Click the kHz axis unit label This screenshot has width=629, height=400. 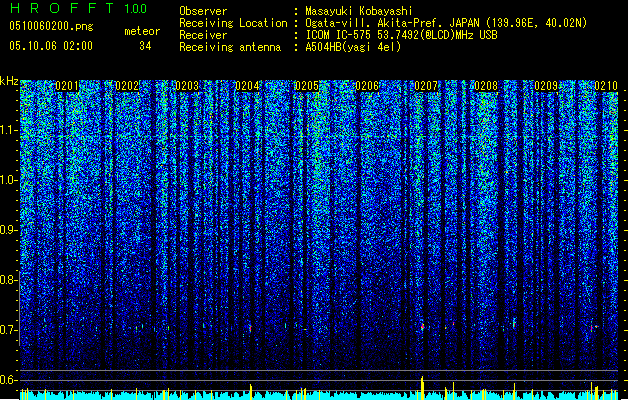click(9, 81)
